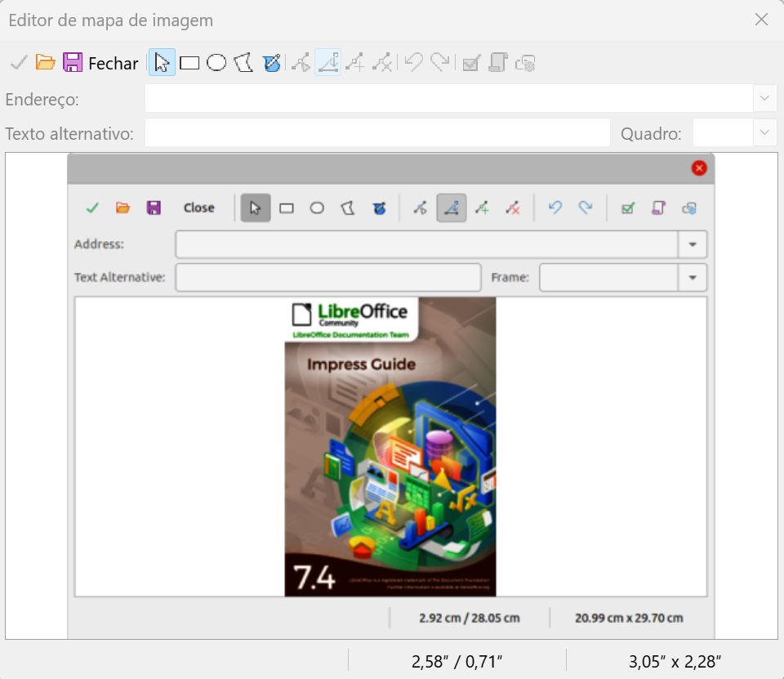Click inside the Quadro combo box
Image resolution: width=784 pixels, height=679 pixels.
(723, 132)
